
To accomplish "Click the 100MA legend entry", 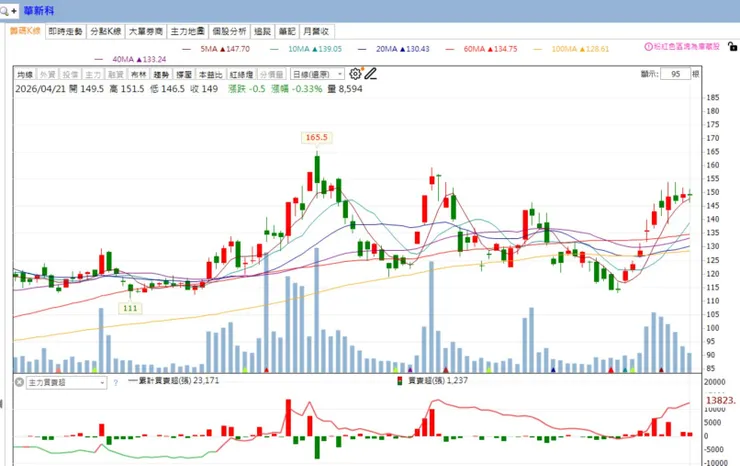I will (x=571, y=49).
